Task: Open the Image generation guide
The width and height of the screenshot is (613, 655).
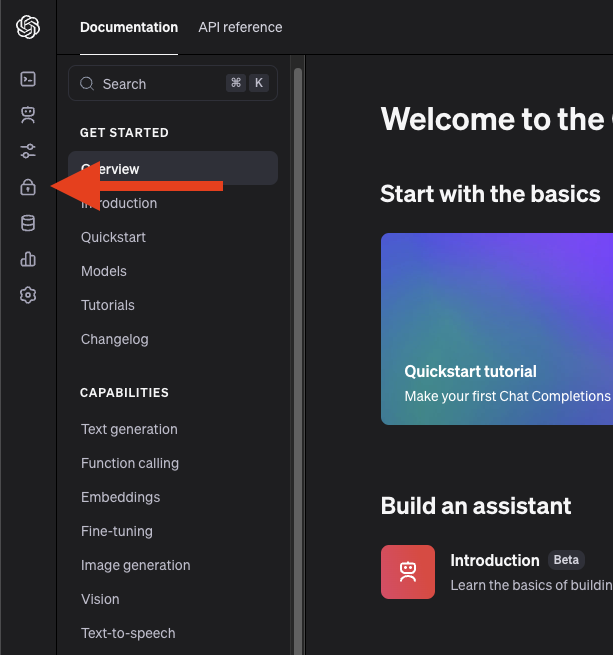Action: coord(135,565)
